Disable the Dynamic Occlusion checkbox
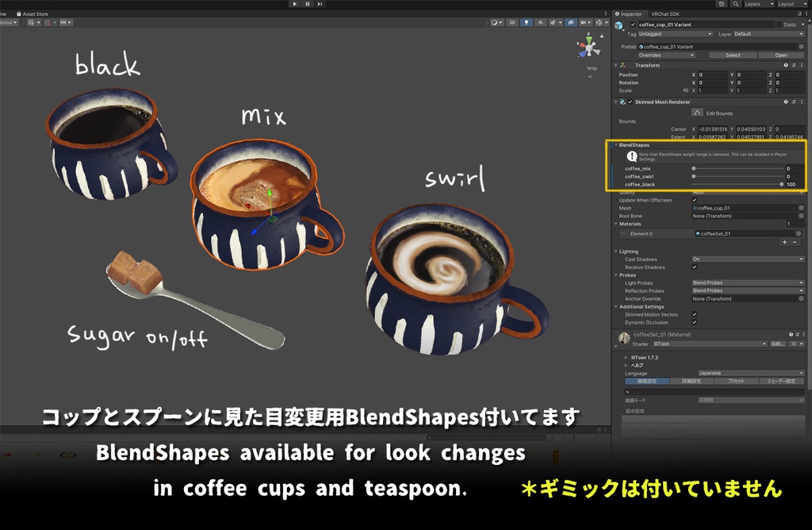Image resolution: width=812 pixels, height=530 pixels. 695,322
